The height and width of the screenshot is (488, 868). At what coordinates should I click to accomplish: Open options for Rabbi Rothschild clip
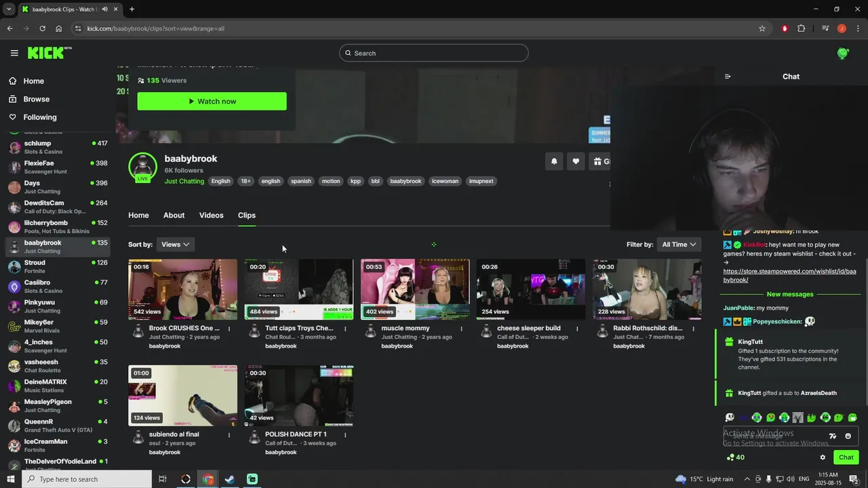pos(693,329)
